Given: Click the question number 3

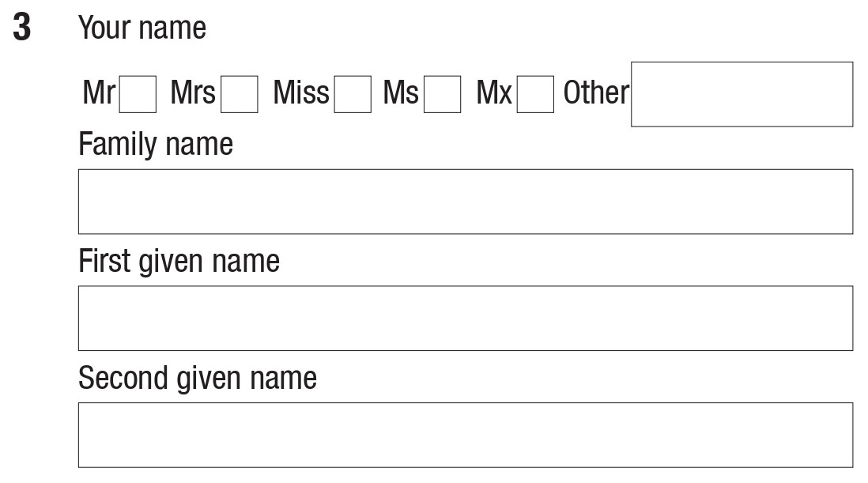Looking at the screenshot, I should (22, 29).
